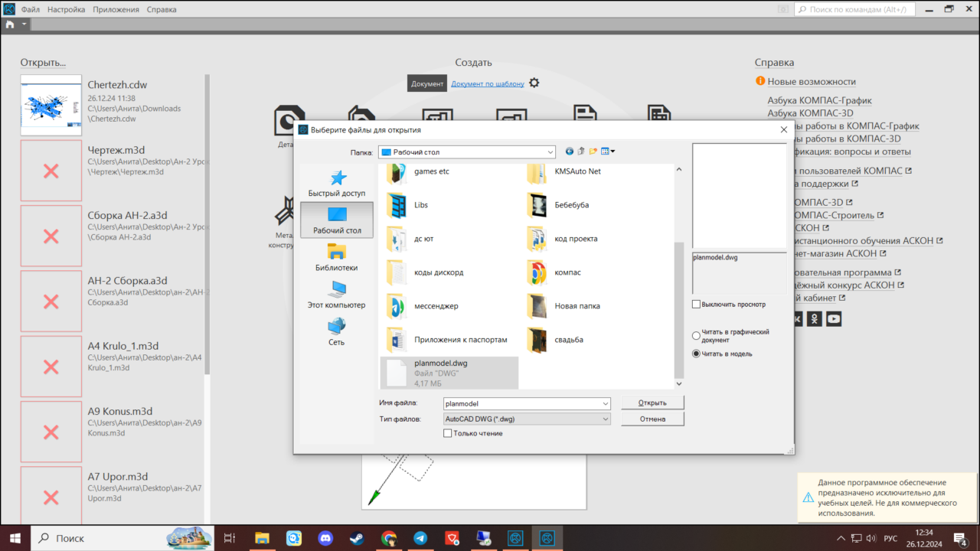Image resolution: width=980 pixels, height=551 pixels.
Task: Click in the Имя файла input field
Action: pyautogui.click(x=522, y=403)
